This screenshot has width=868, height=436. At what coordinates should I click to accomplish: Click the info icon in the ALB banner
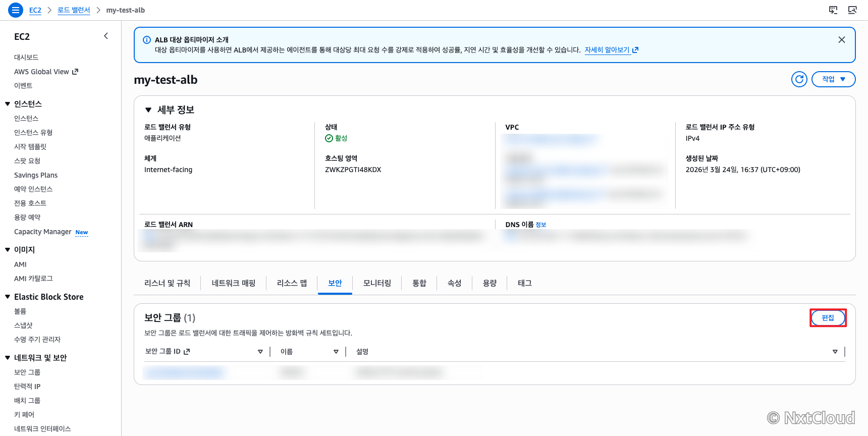[x=147, y=40]
